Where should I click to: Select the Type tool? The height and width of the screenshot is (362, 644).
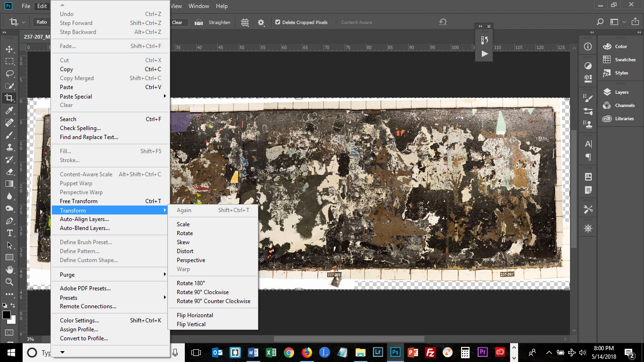coord(9,233)
